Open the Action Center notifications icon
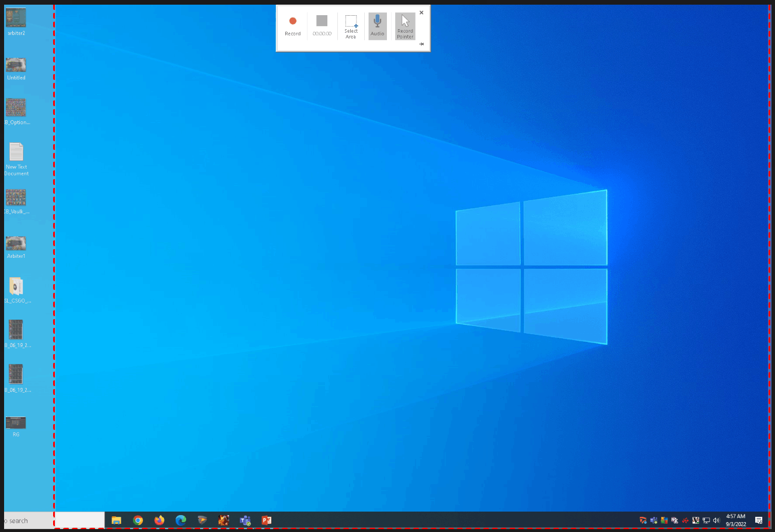 coord(759,520)
